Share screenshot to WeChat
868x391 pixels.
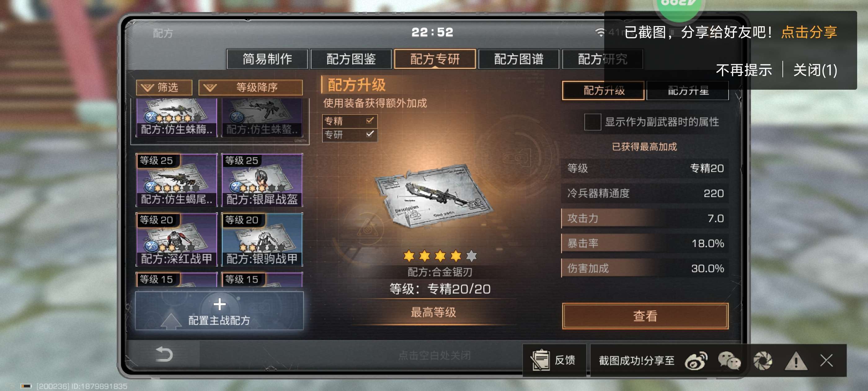tap(729, 361)
